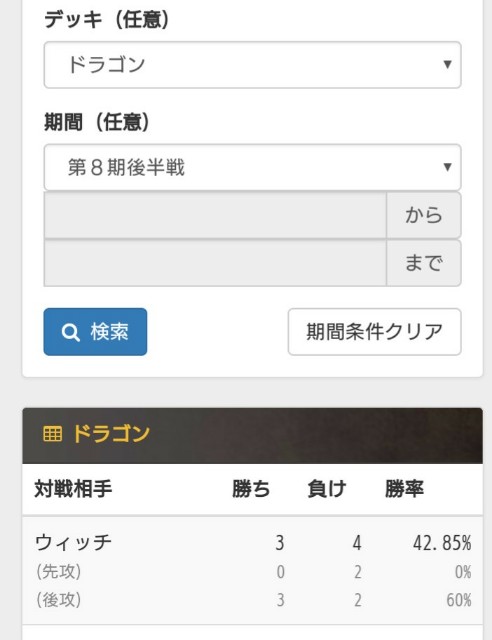Click the table grid icon beside ドラゴン

click(x=52, y=434)
